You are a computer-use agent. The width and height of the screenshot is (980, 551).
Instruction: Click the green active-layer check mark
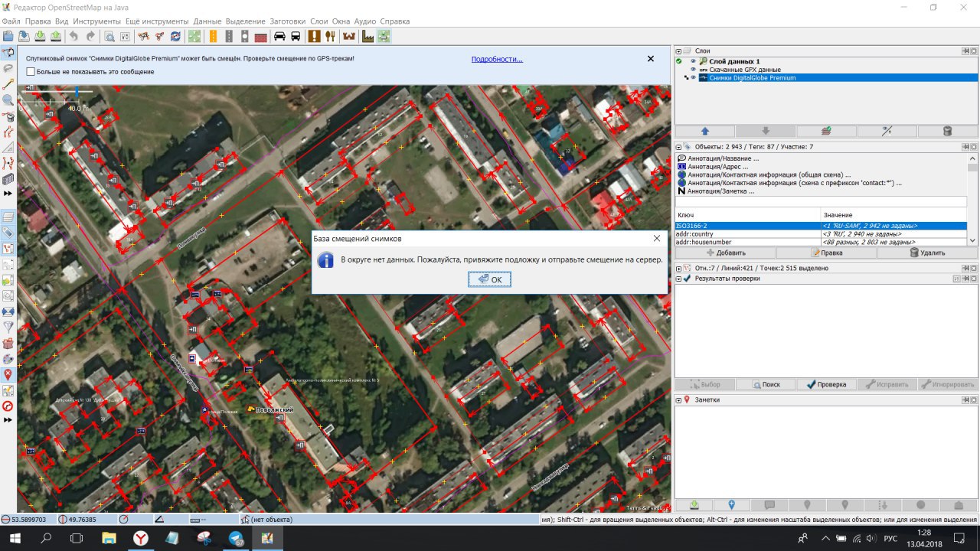coord(678,61)
